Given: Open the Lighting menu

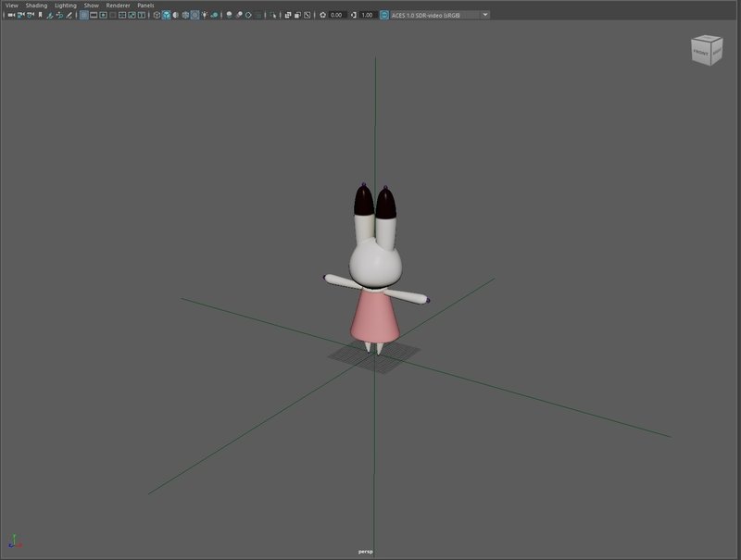Looking at the screenshot, I should tap(66, 6).
